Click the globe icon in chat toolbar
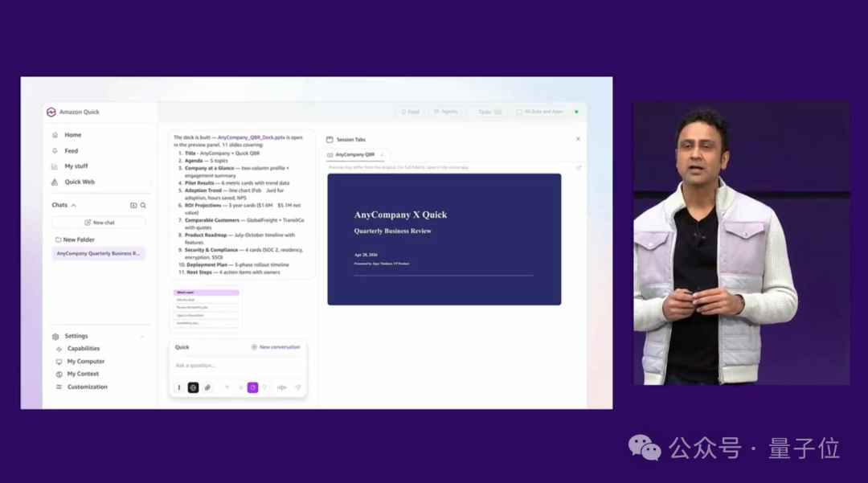Screen dimensions: 868x483 click(x=193, y=388)
